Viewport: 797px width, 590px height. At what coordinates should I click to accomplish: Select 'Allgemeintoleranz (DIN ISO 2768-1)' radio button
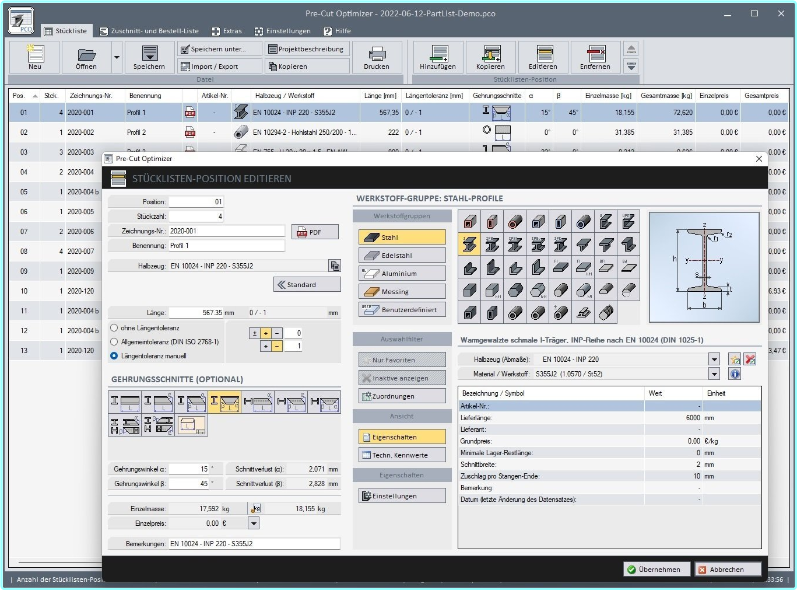pos(114,342)
